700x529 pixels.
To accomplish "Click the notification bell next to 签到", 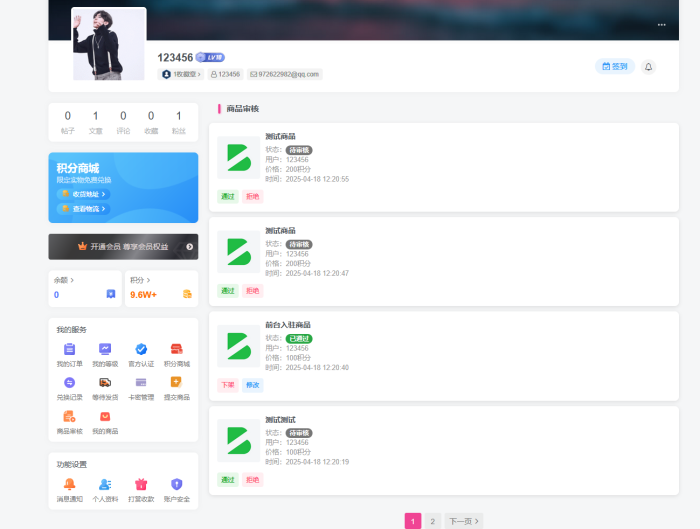I will tap(648, 67).
